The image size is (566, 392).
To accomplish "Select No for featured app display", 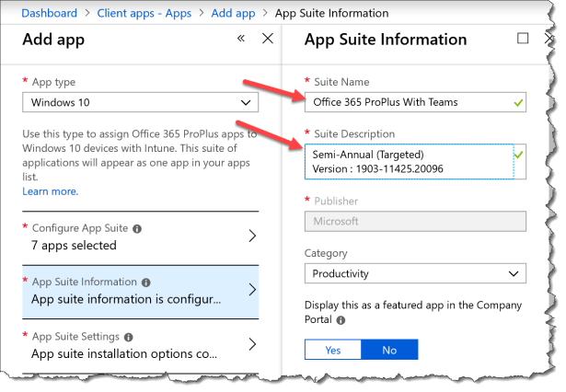I will click(x=389, y=350).
